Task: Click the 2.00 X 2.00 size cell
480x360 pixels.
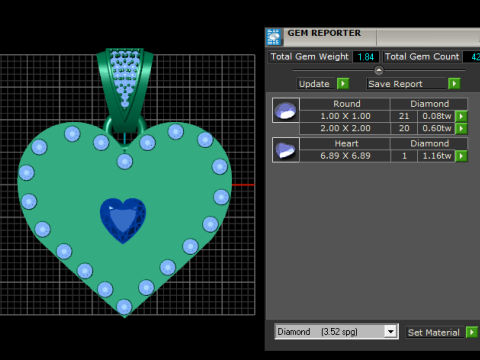Action: 345,128
